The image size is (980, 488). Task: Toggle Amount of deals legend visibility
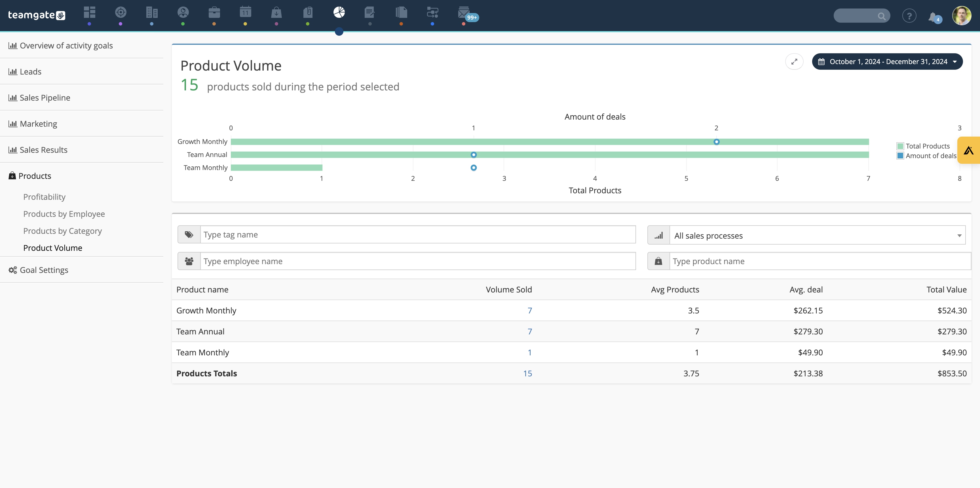927,154
